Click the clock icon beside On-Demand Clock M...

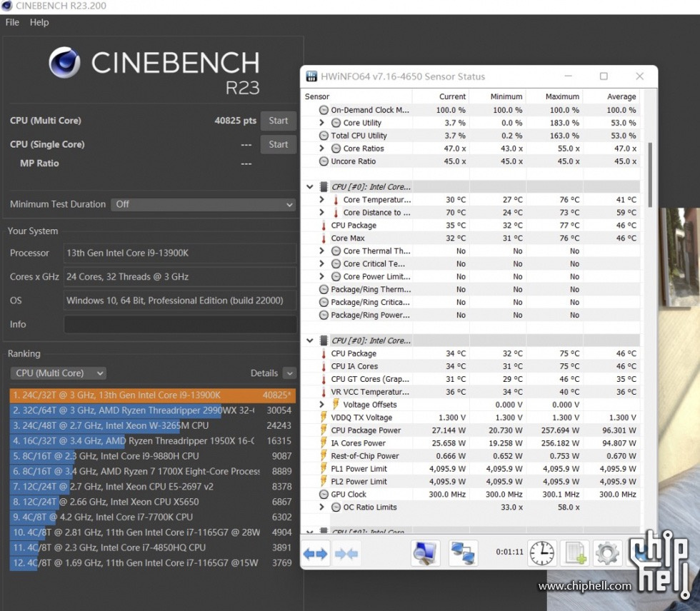coord(324,110)
